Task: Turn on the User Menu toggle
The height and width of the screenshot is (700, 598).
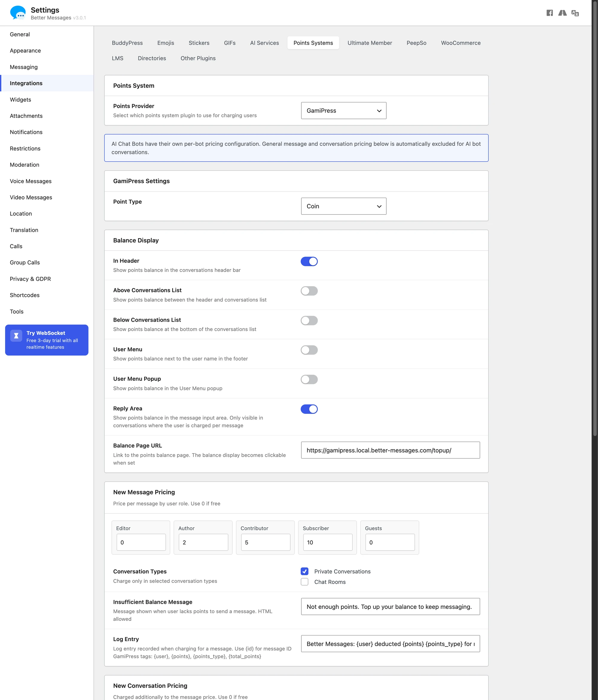Action: pos(309,350)
